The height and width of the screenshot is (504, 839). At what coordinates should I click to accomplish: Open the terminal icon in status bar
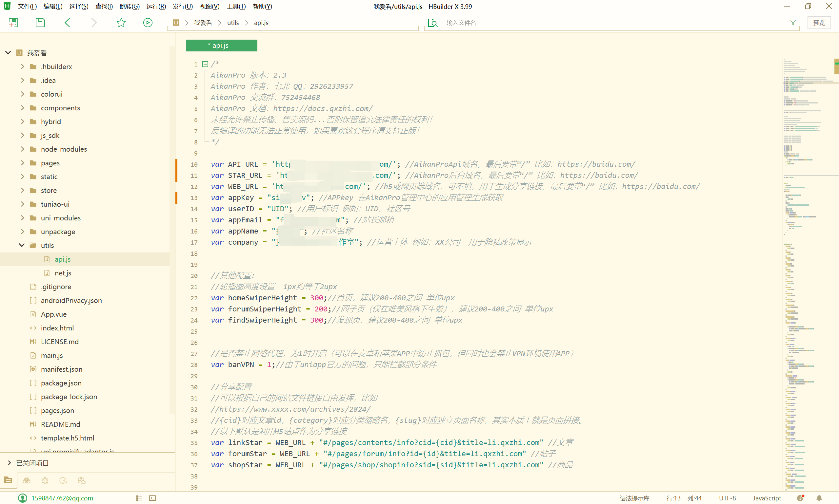pyautogui.click(x=153, y=498)
